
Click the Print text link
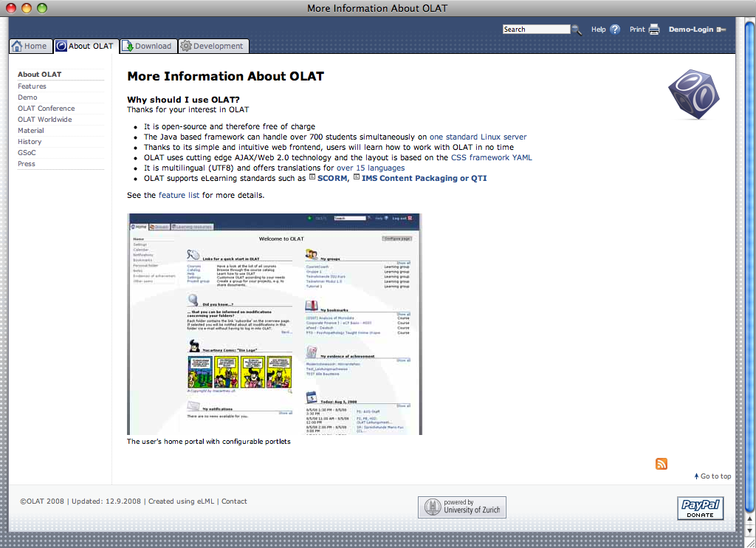[637, 30]
